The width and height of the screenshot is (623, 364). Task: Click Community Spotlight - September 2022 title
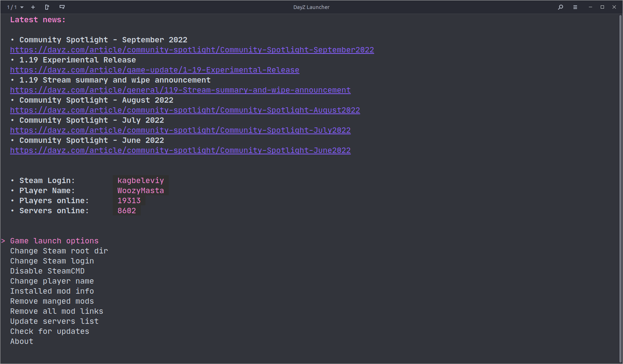(103, 40)
